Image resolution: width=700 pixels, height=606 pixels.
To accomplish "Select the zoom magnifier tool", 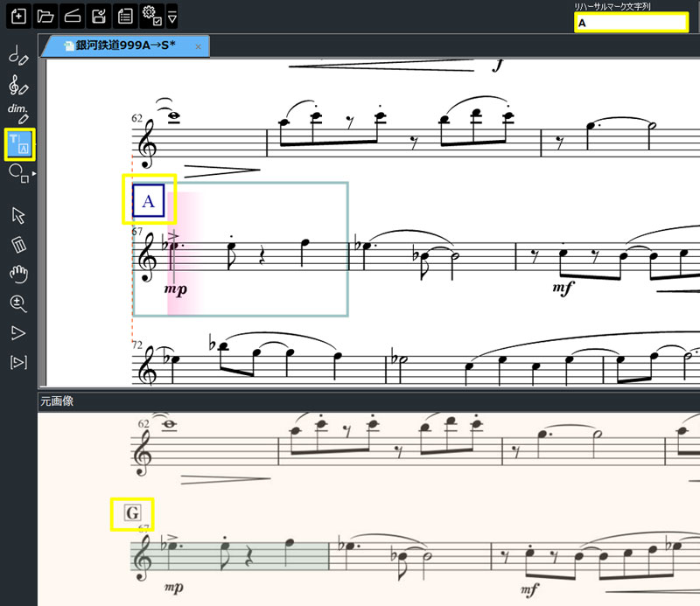I will coord(18,303).
